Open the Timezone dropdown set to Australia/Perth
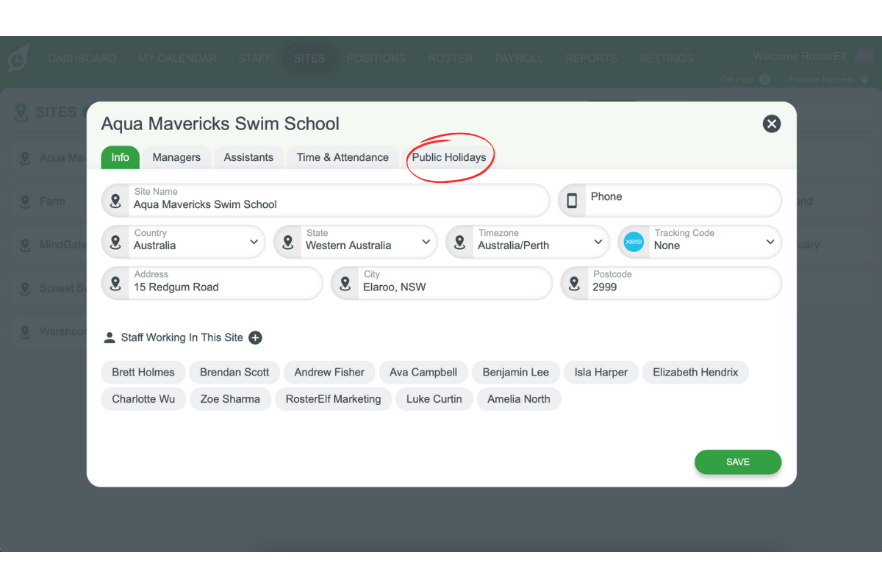The image size is (882, 588). coord(598,242)
